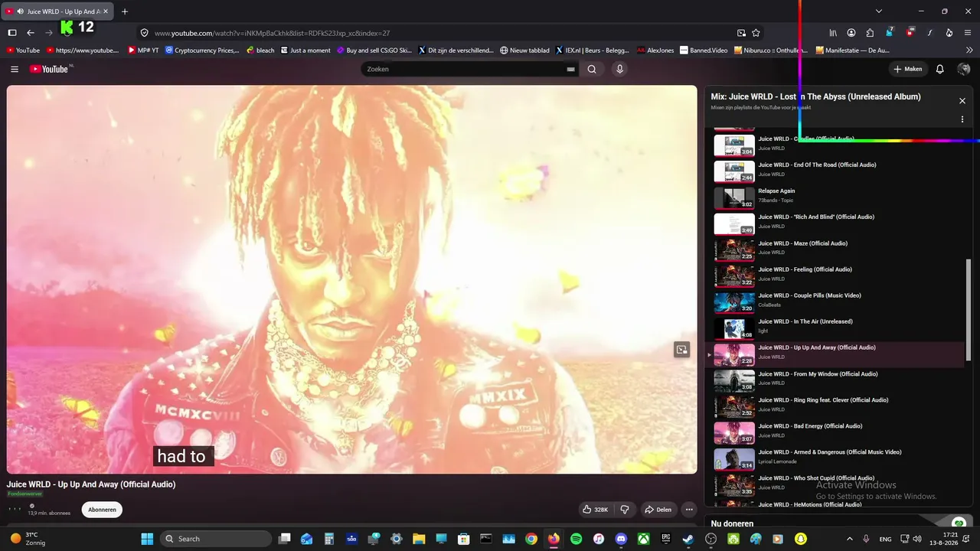
Task: Play 'Maze (Official Audio)' from playlist
Action: coord(835,249)
